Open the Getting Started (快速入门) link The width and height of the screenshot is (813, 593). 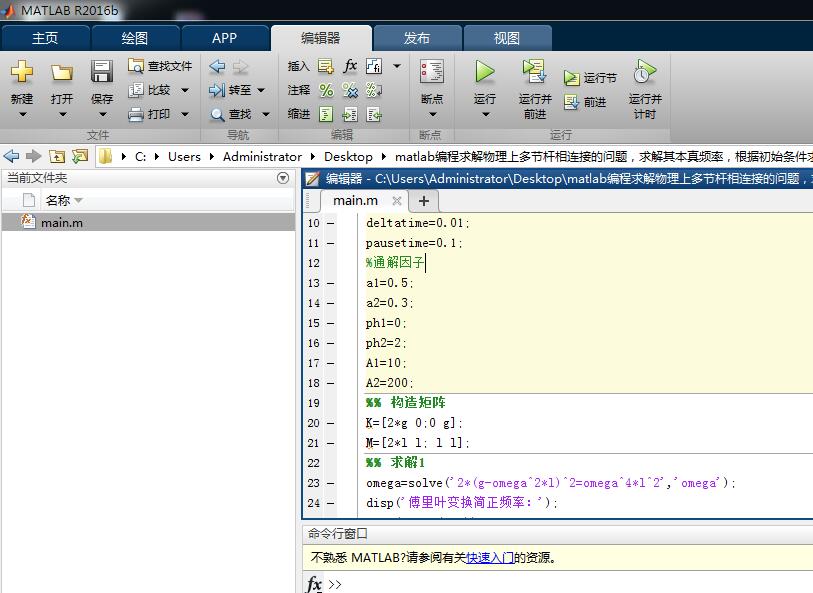pyautogui.click(x=490, y=558)
